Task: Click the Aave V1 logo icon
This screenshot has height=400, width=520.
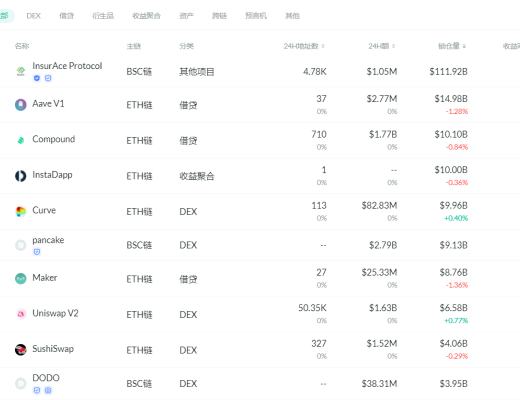Action: [x=21, y=105]
